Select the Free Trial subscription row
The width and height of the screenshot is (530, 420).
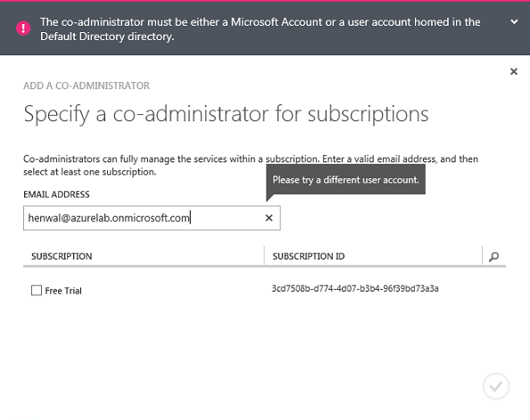click(x=264, y=290)
